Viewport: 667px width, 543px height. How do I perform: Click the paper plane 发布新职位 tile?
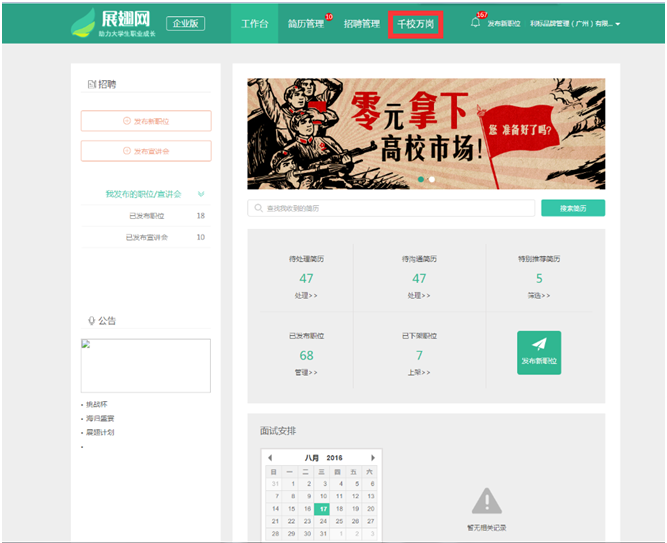click(x=539, y=353)
